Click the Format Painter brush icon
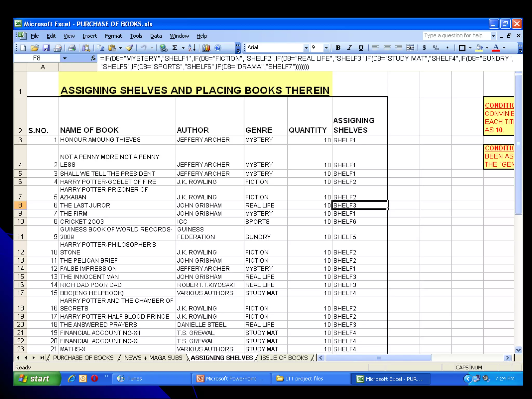The height and width of the screenshot is (399, 532). 129,48
